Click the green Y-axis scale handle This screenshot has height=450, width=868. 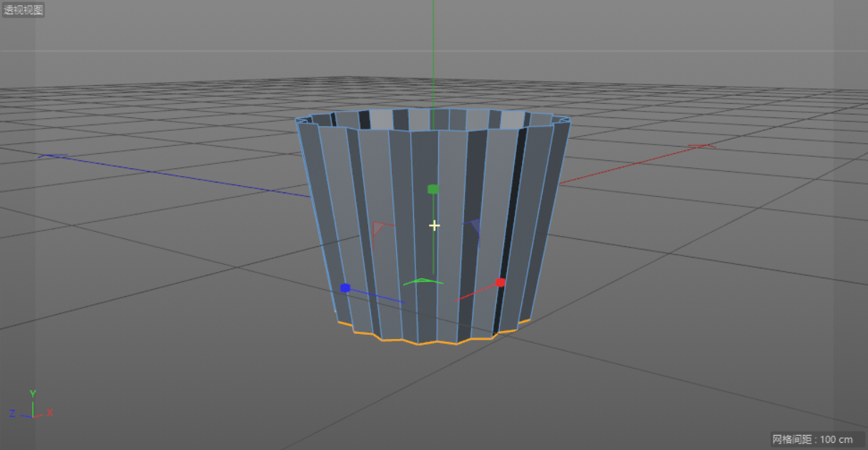(x=433, y=190)
